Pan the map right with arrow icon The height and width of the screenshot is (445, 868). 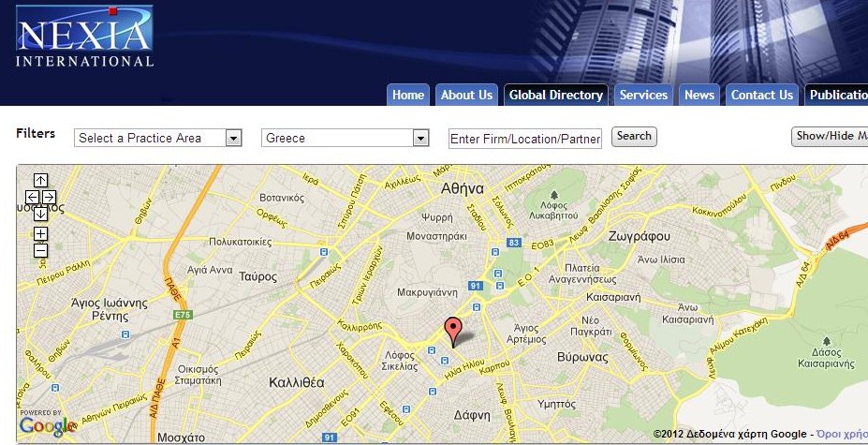49,197
